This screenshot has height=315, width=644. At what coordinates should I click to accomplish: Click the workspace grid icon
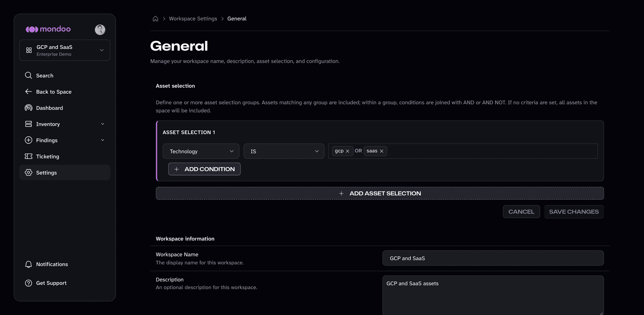pyautogui.click(x=29, y=50)
